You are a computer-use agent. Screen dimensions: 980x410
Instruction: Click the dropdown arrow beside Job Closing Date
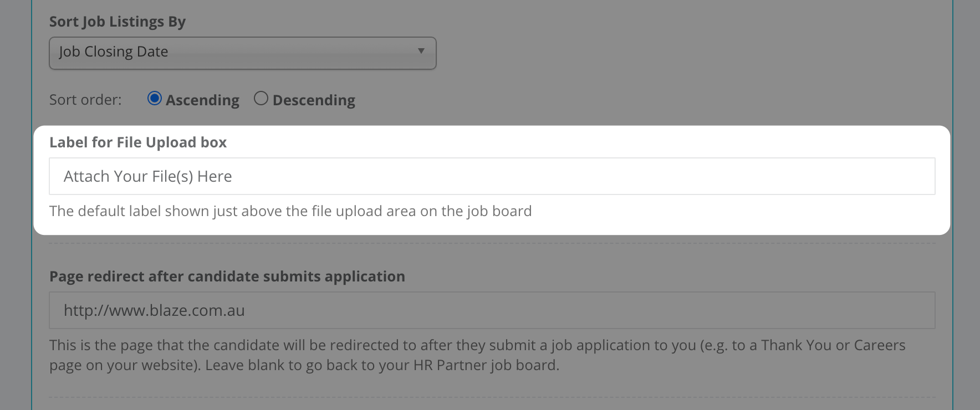click(421, 51)
